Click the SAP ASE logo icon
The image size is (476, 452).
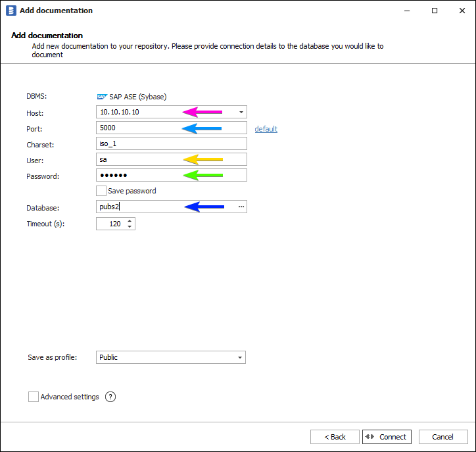click(102, 96)
